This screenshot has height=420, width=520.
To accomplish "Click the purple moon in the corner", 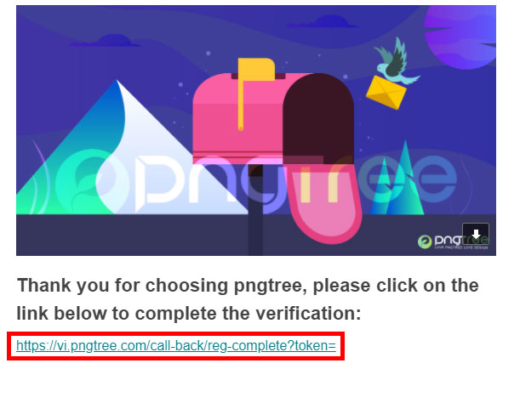I will (460, 37).
